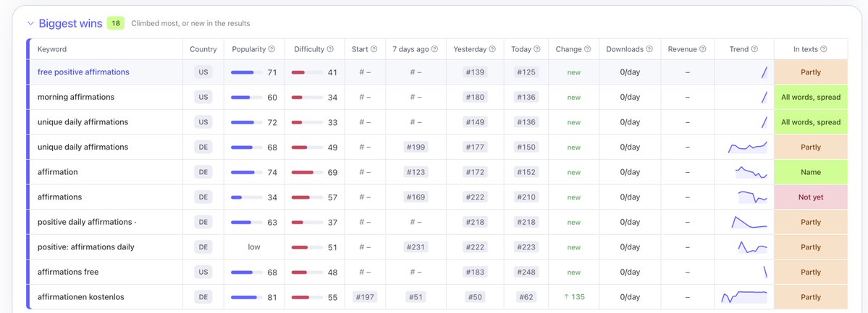Open help icon next to Start header
The height and width of the screenshot is (313, 868).
[x=374, y=49]
